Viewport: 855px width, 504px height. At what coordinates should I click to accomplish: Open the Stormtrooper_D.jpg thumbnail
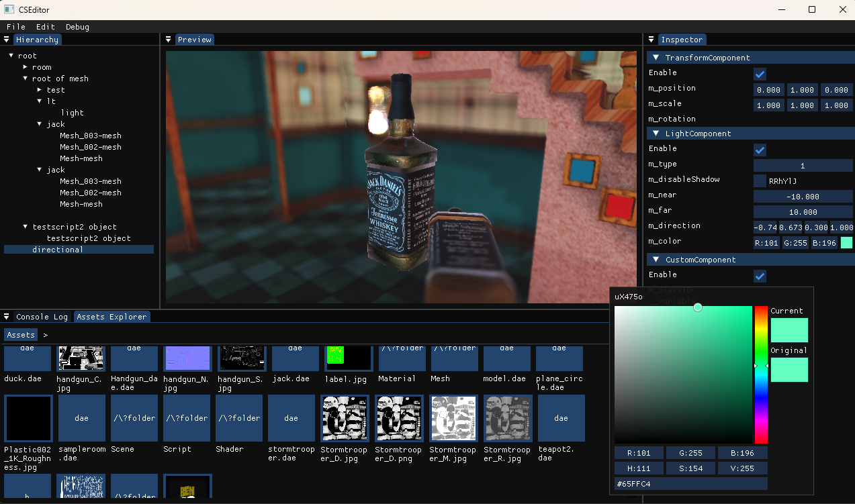pos(345,418)
